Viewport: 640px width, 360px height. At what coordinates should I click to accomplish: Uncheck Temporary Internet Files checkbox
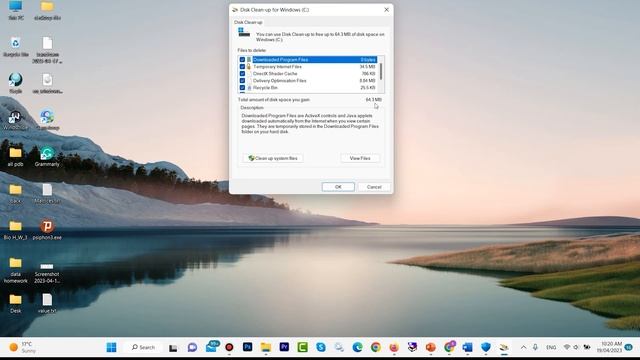[242, 67]
